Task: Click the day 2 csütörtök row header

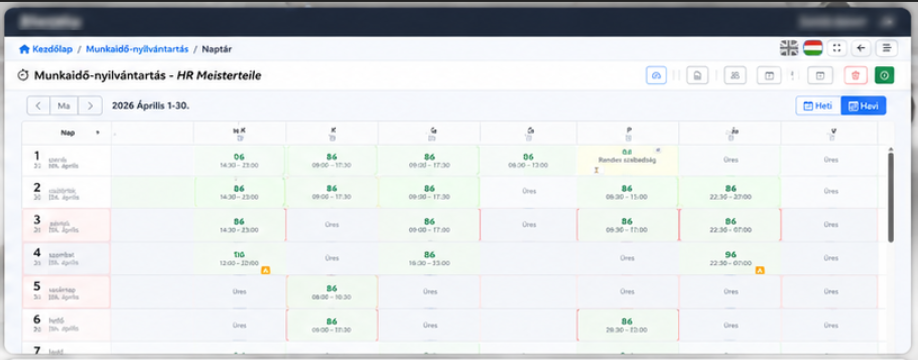Action: tap(66, 192)
